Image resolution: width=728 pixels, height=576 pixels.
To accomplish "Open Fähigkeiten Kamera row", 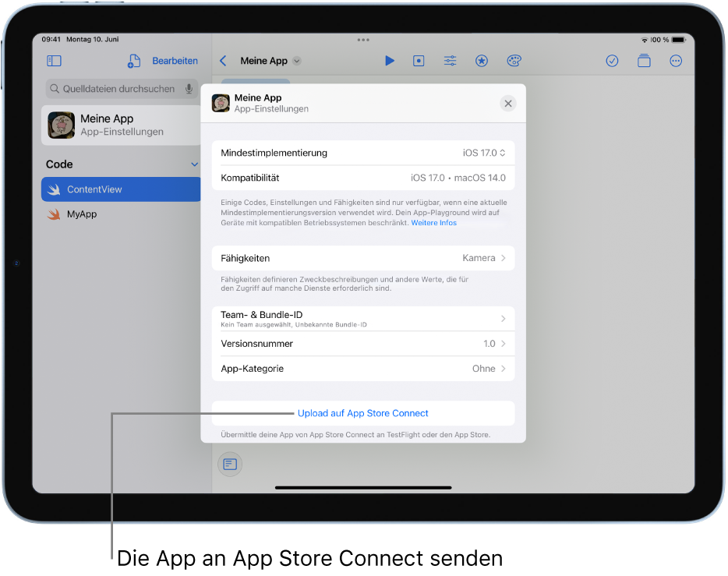I will [363, 258].
